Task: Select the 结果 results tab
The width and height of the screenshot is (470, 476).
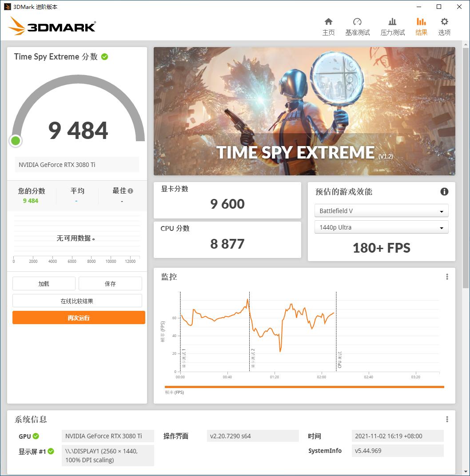Action: click(421, 27)
